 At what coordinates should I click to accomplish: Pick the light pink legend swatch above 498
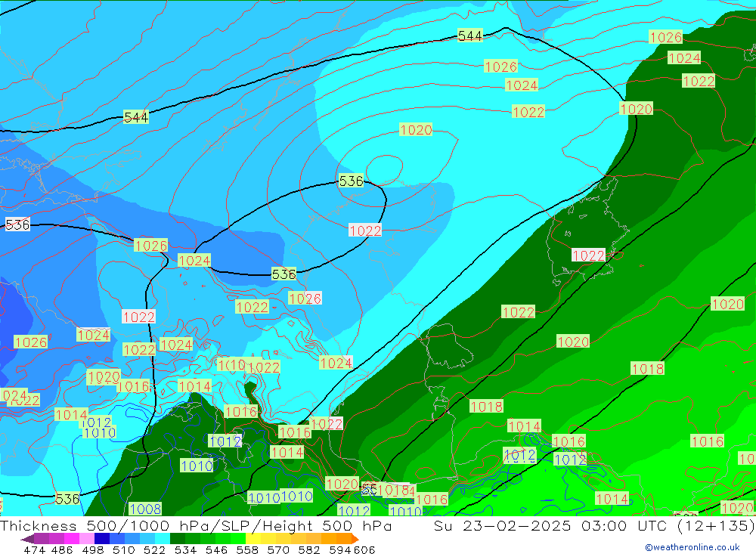87,539
